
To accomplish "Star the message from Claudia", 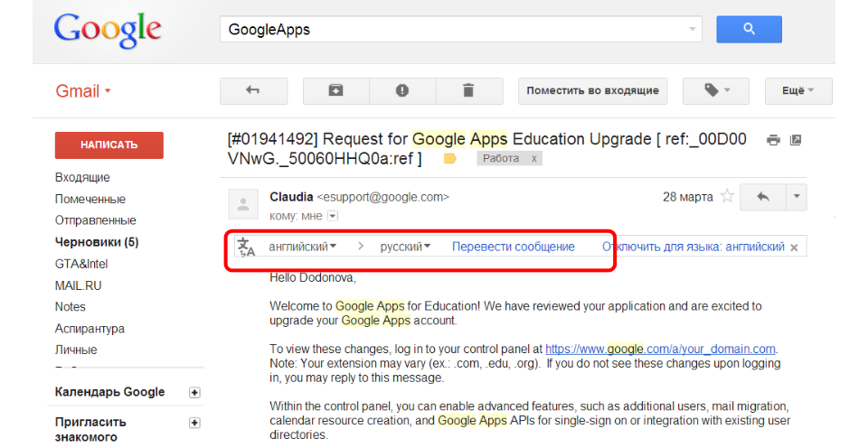I will tap(727, 196).
